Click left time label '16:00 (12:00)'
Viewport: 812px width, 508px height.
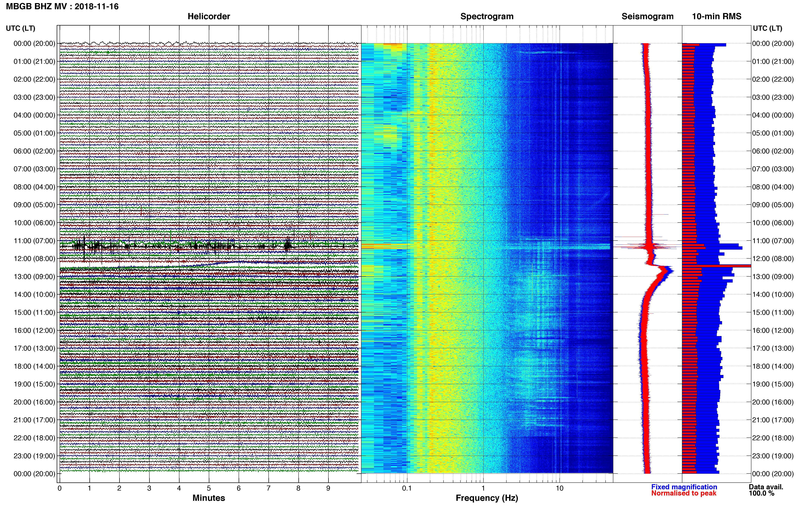pos(34,330)
